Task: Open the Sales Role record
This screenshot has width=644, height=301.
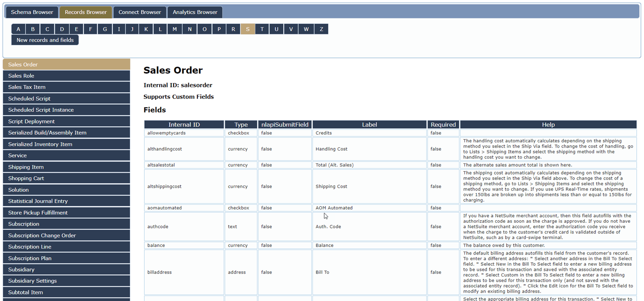Action: pos(67,76)
